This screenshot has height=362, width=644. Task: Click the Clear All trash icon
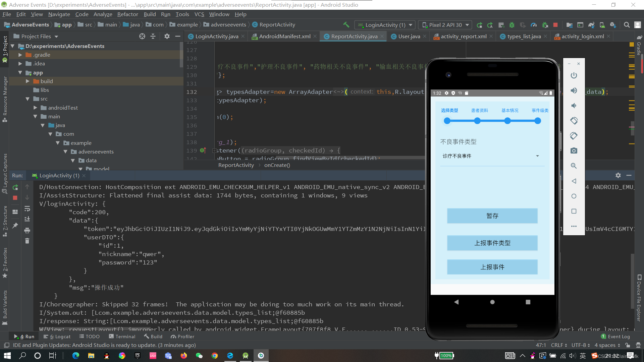pyautogui.click(x=27, y=241)
